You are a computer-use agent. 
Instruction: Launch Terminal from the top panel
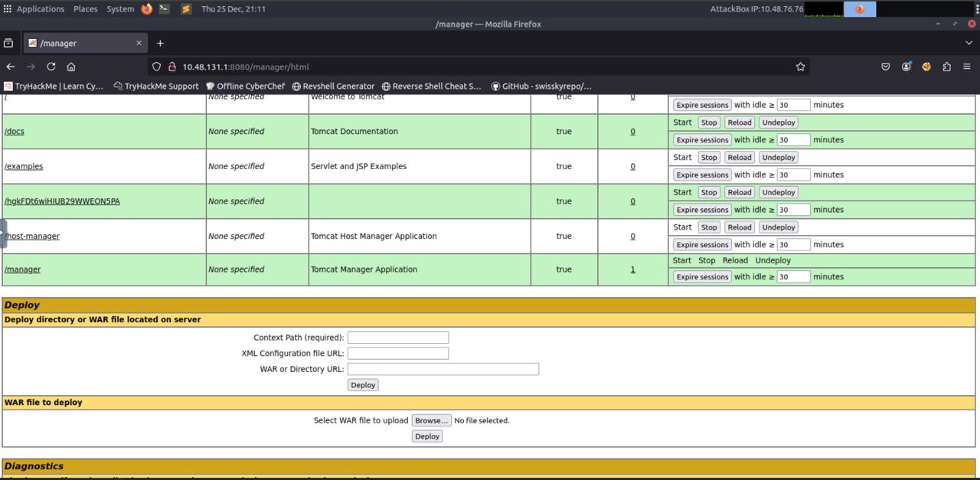(x=164, y=9)
